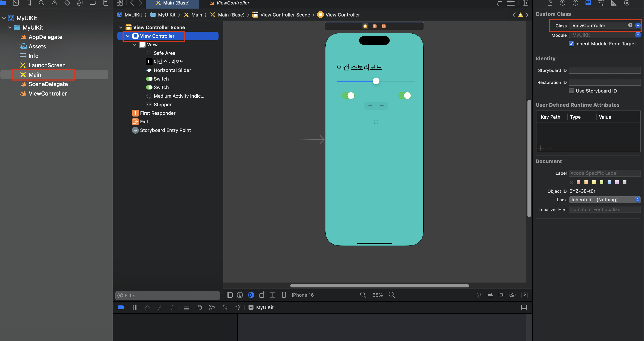
Task: Select Horizontal Slider in outline
Action: (172, 70)
